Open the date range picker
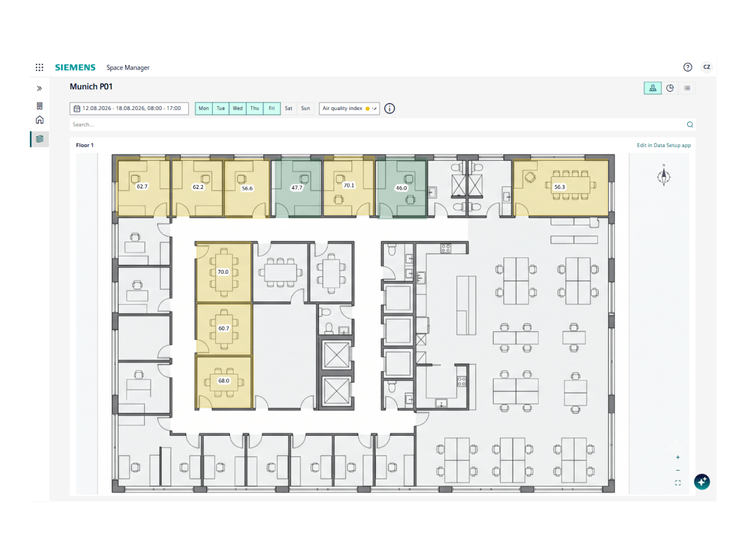The height and width of the screenshot is (560, 747). coord(129,108)
